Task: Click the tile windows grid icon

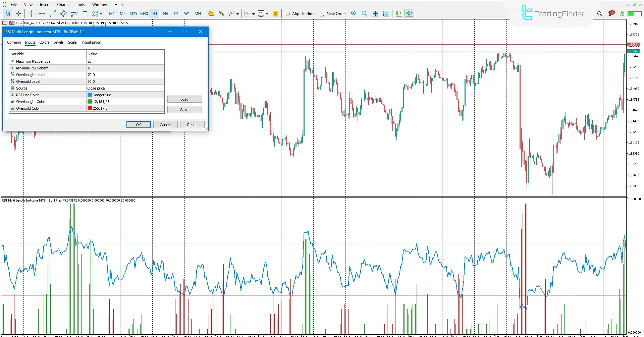Action: click(375, 14)
